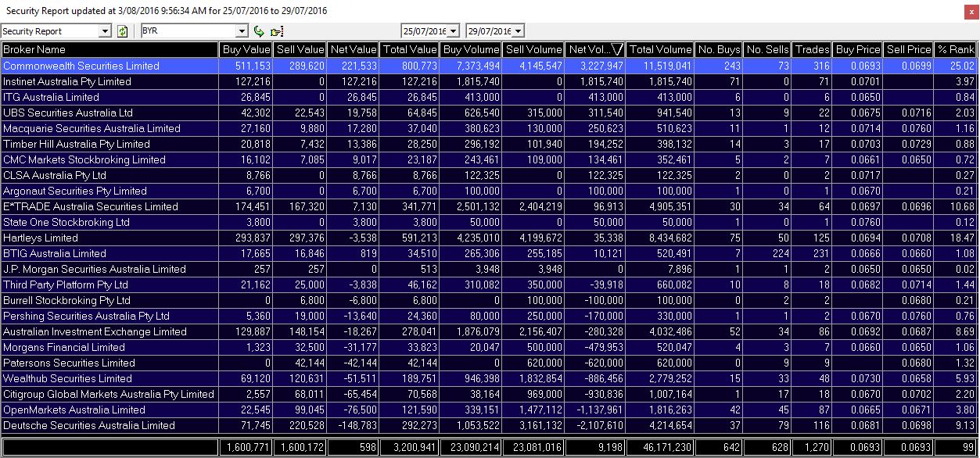The image size is (980, 458).
Task: Click the total trades figure 1,270
Action: pos(816,447)
